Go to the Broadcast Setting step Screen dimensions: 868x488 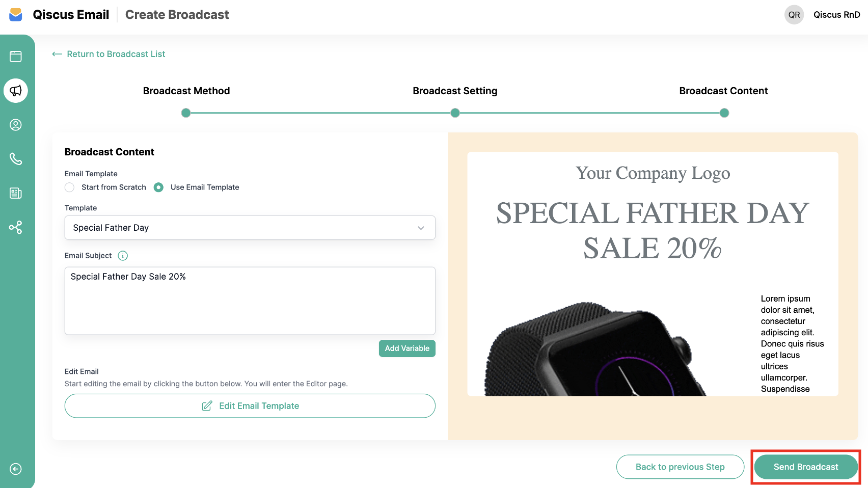(x=455, y=113)
